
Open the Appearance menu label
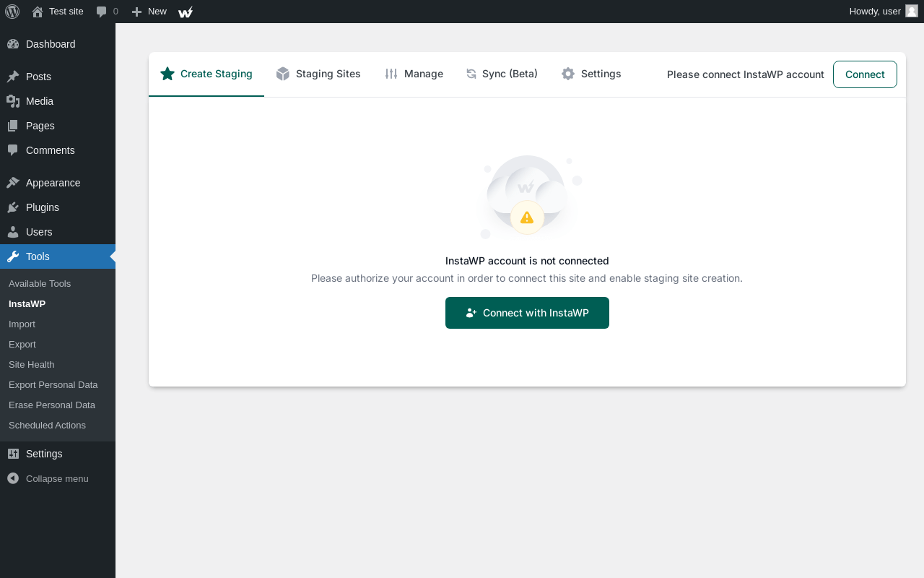(x=53, y=183)
